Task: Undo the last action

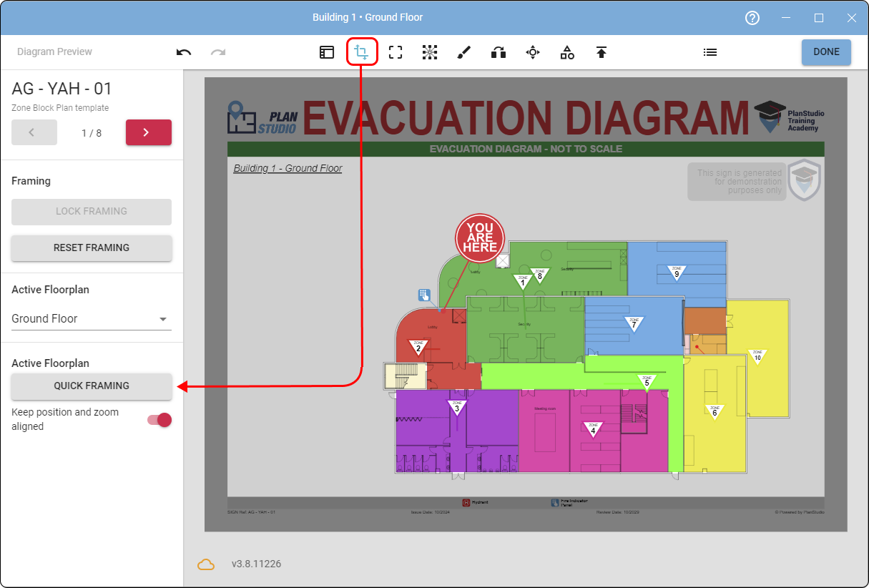Action: coord(184,52)
